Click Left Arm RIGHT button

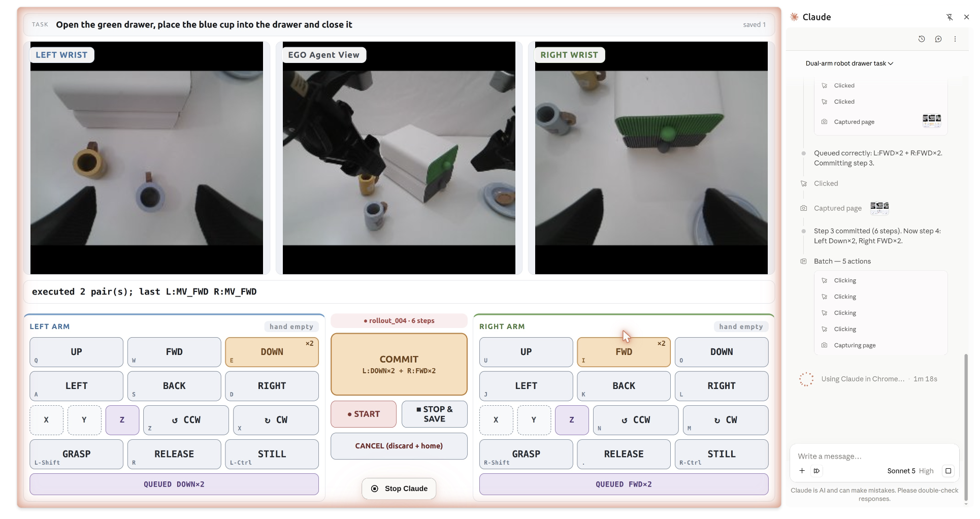[x=272, y=386]
